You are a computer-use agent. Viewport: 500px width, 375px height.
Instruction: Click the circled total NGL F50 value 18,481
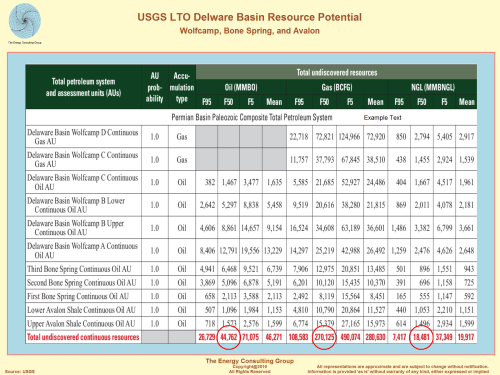click(x=421, y=337)
